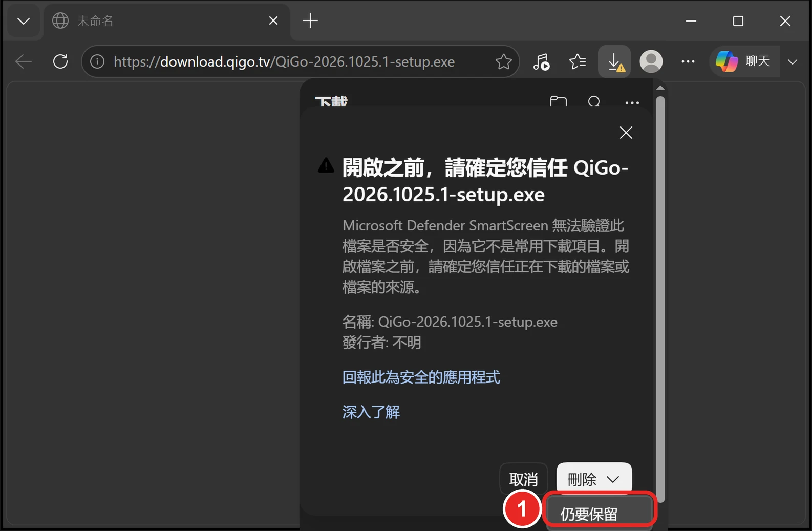Open the favorites list icon
812x531 pixels.
click(x=578, y=62)
